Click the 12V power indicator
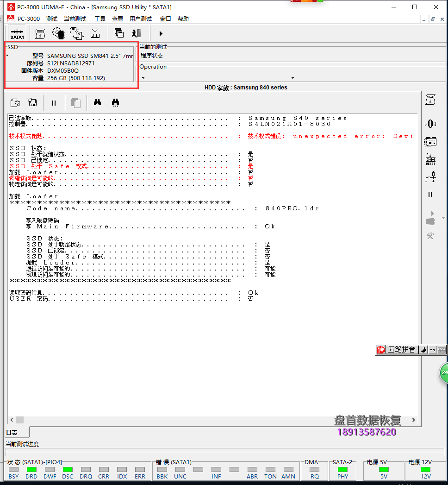The image size is (448, 485). click(x=425, y=470)
